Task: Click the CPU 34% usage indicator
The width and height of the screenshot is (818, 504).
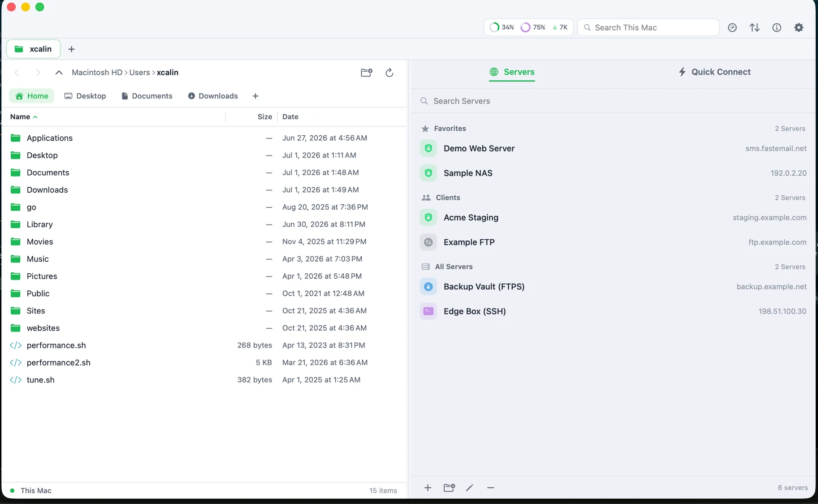Action: tap(502, 27)
